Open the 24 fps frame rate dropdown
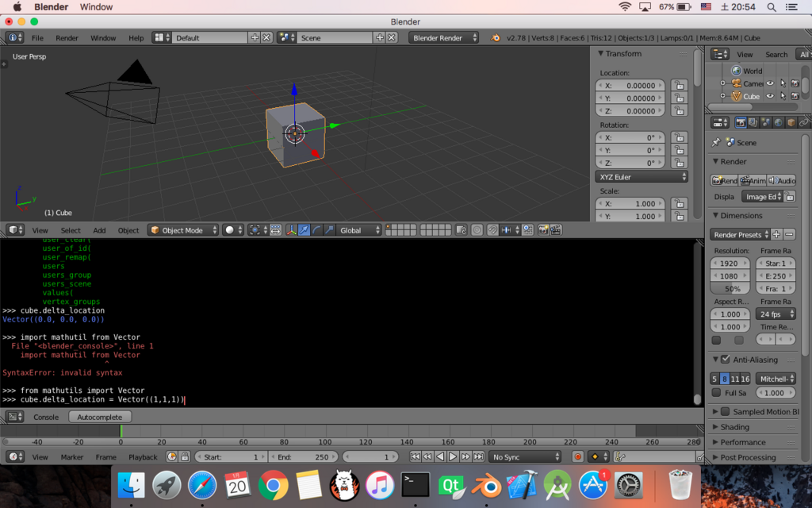Image resolution: width=812 pixels, height=508 pixels. 776,314
